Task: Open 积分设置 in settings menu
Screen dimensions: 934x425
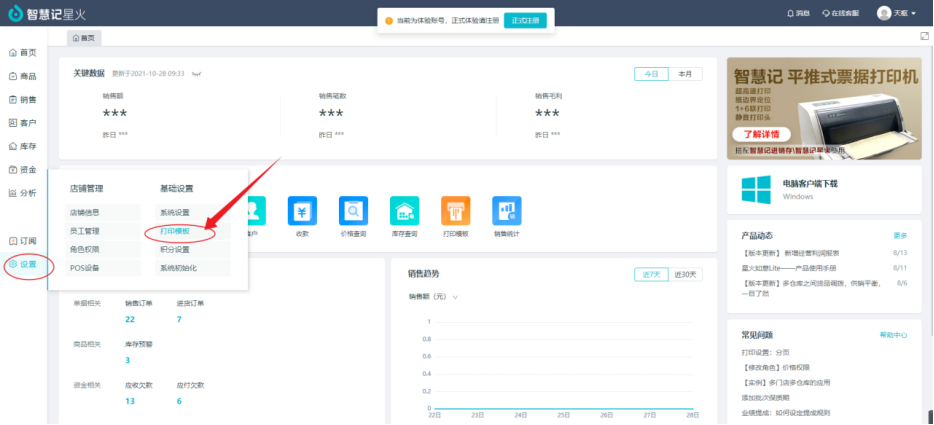Action: [x=193, y=249]
